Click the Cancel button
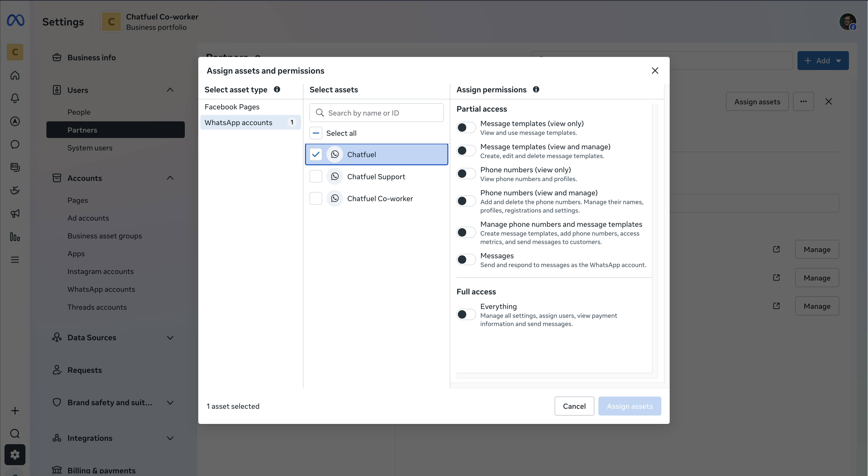The image size is (868, 476). click(574, 406)
